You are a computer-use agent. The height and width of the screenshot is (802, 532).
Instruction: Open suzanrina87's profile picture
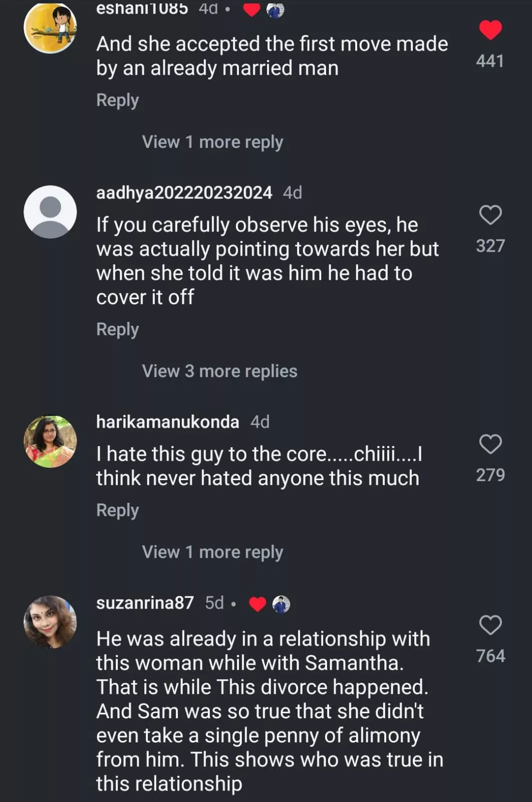tap(50, 622)
